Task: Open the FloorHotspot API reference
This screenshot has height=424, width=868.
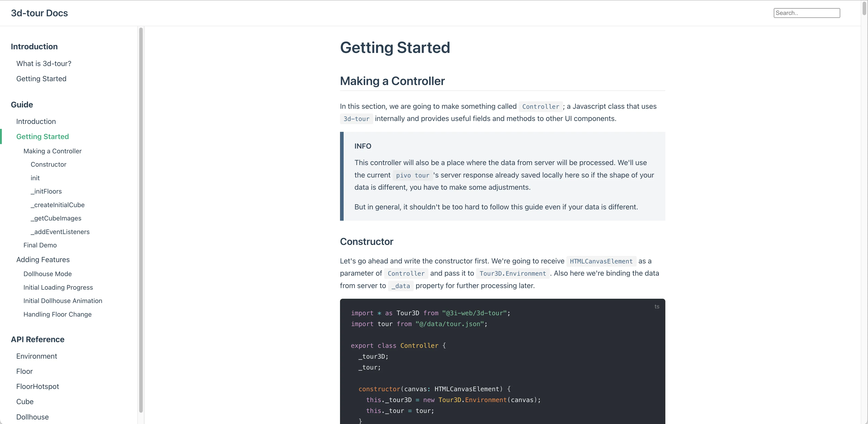Action: pos(38,386)
